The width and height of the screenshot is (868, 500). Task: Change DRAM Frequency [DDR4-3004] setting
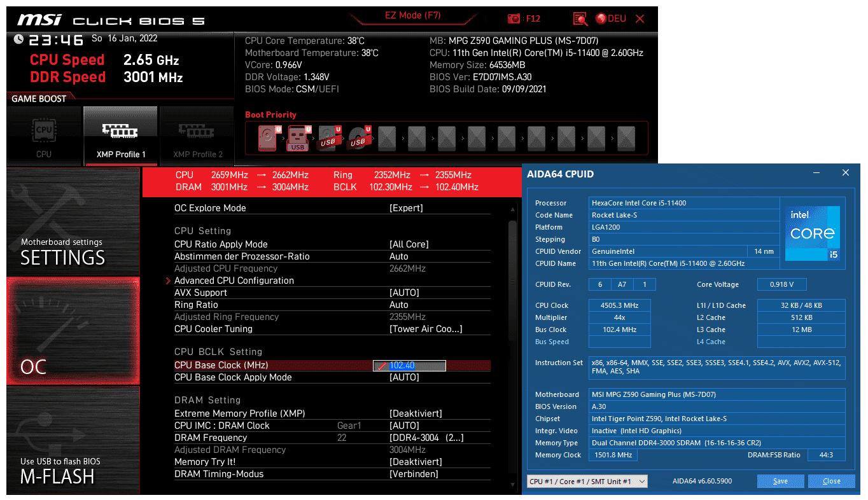click(x=426, y=438)
